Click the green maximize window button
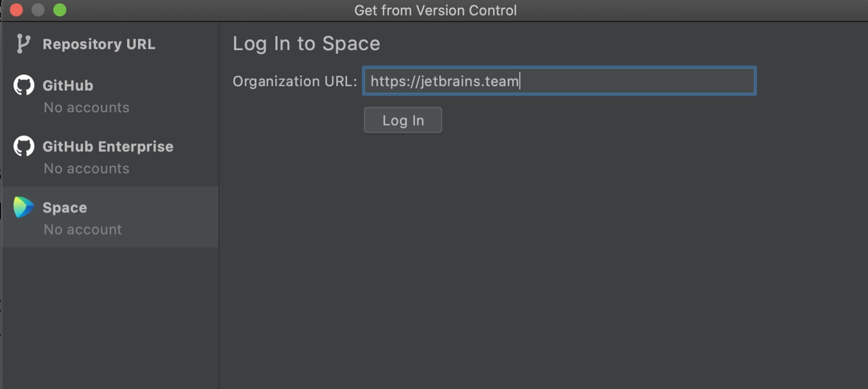Screen dimensions: 868x389 click(x=60, y=10)
